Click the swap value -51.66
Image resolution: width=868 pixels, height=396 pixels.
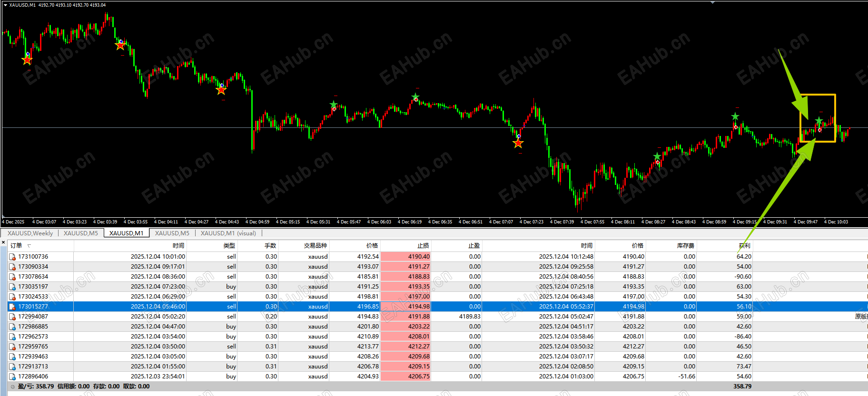click(x=687, y=377)
